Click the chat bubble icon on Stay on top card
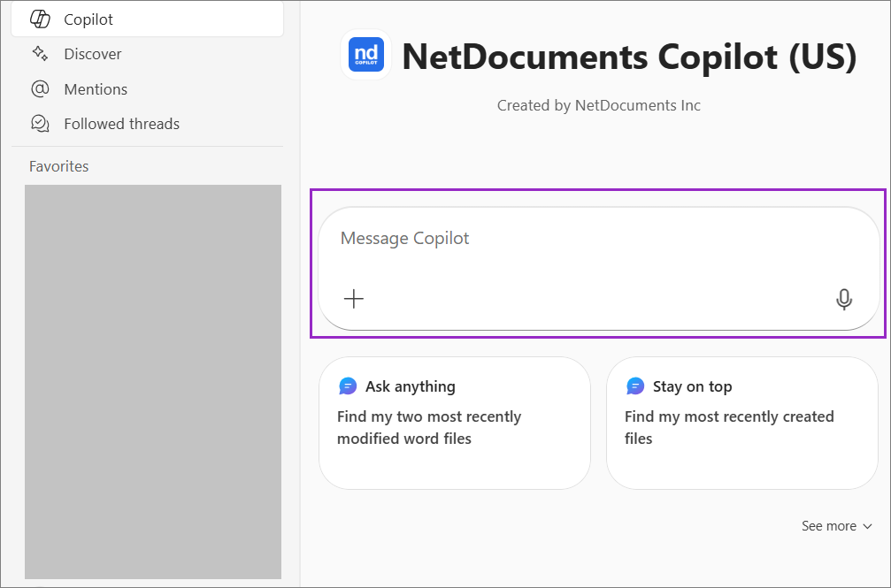Viewport: 891px width, 588px height. pos(634,386)
